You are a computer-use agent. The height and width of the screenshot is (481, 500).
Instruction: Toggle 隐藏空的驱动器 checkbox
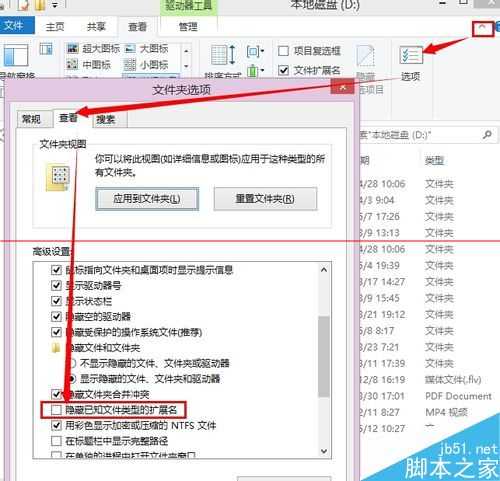click(x=56, y=316)
